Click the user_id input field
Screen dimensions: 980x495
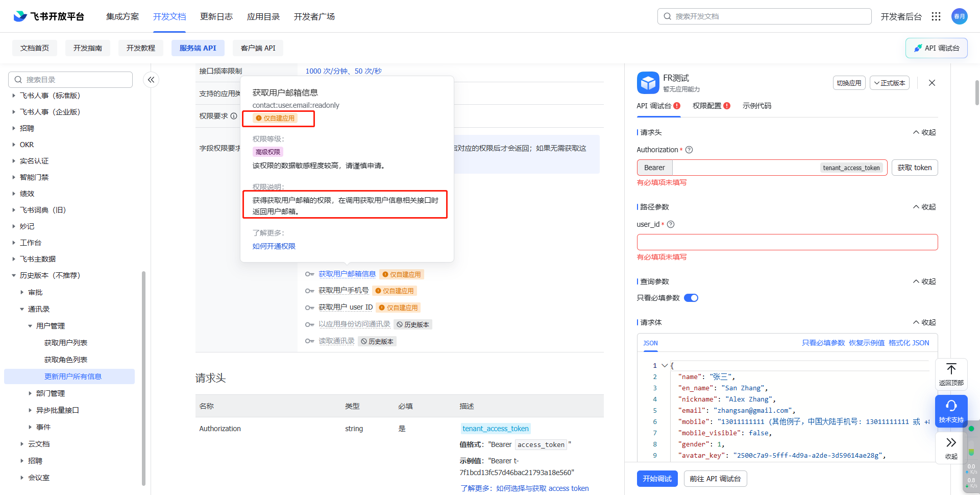[787, 242]
